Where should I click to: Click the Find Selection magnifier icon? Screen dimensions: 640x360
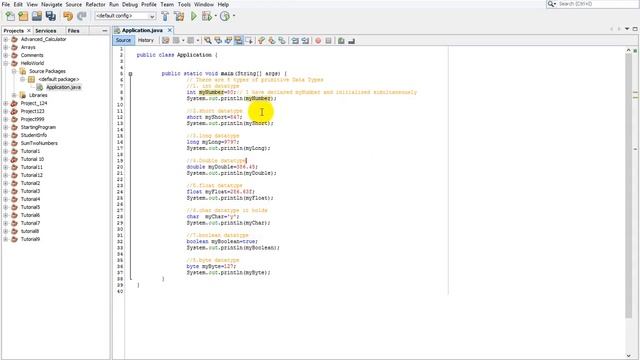(208, 40)
